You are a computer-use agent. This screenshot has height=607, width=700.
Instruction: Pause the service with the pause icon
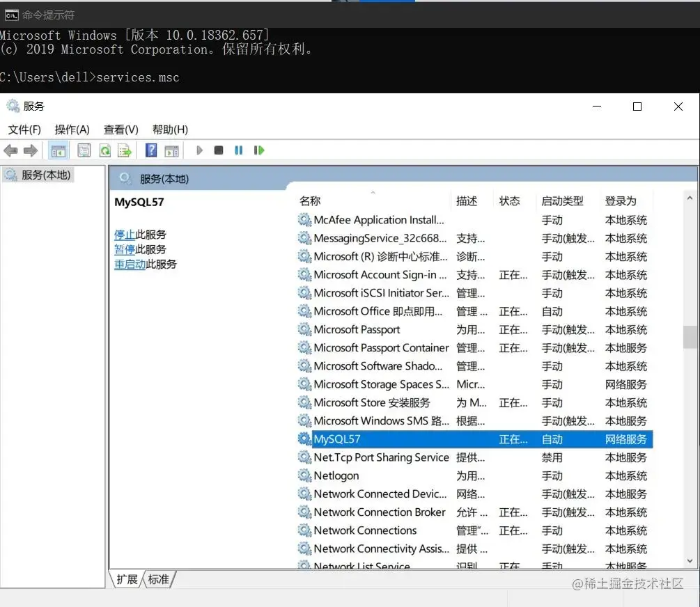point(238,150)
